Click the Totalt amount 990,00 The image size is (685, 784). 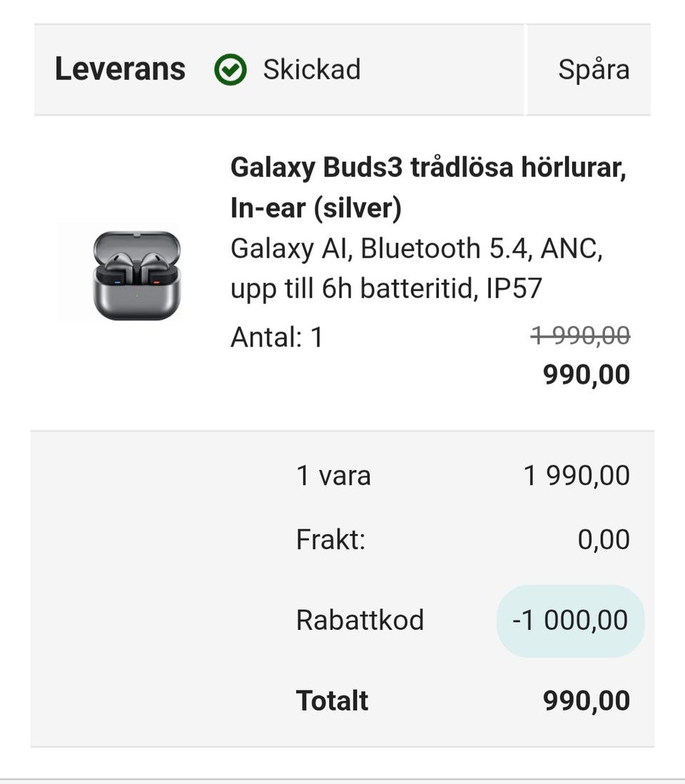coord(586,701)
